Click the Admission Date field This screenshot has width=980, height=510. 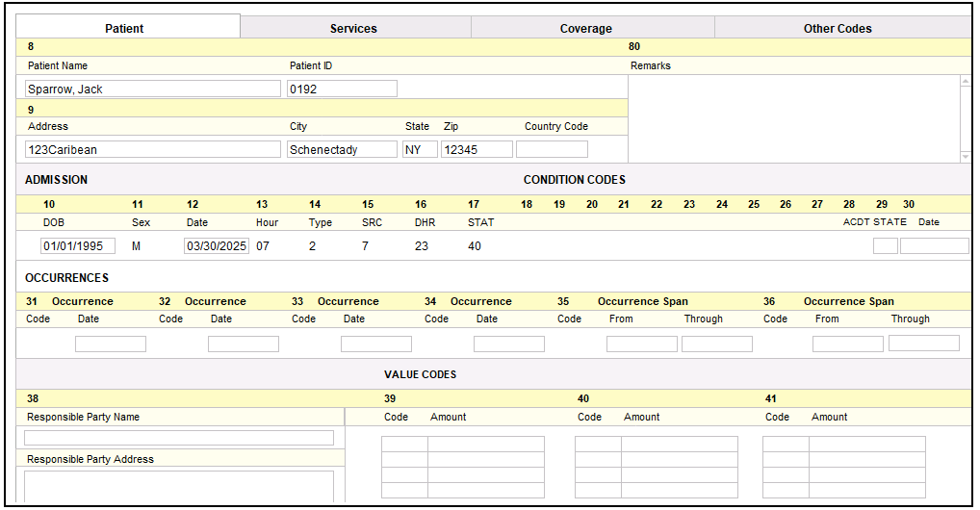(217, 245)
